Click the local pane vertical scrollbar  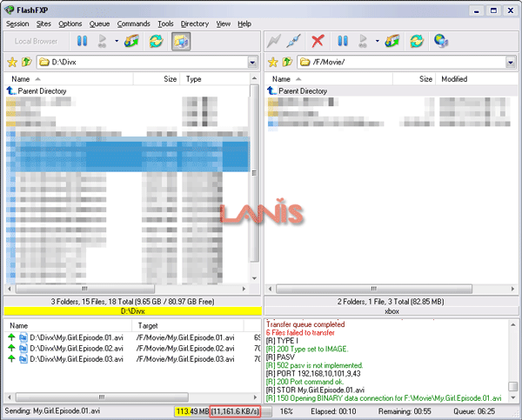tap(254, 173)
